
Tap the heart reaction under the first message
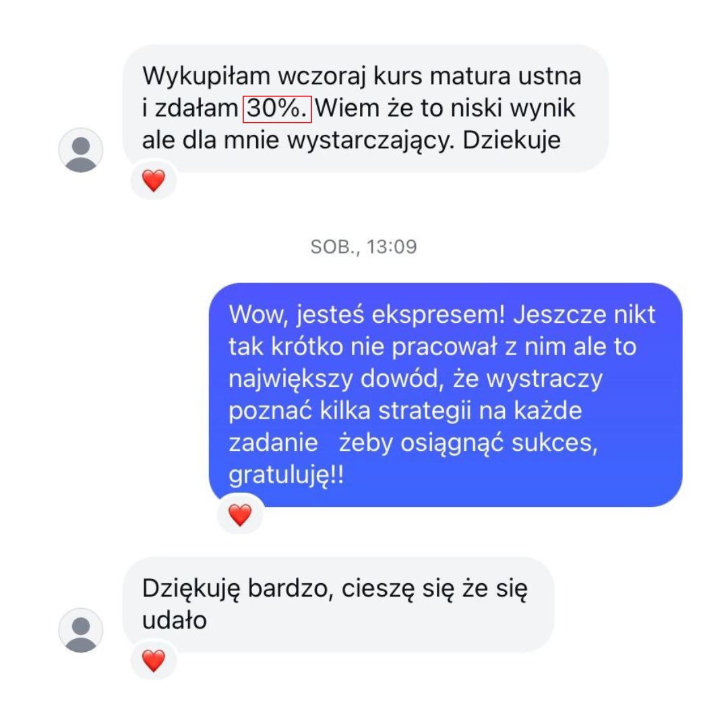(153, 180)
